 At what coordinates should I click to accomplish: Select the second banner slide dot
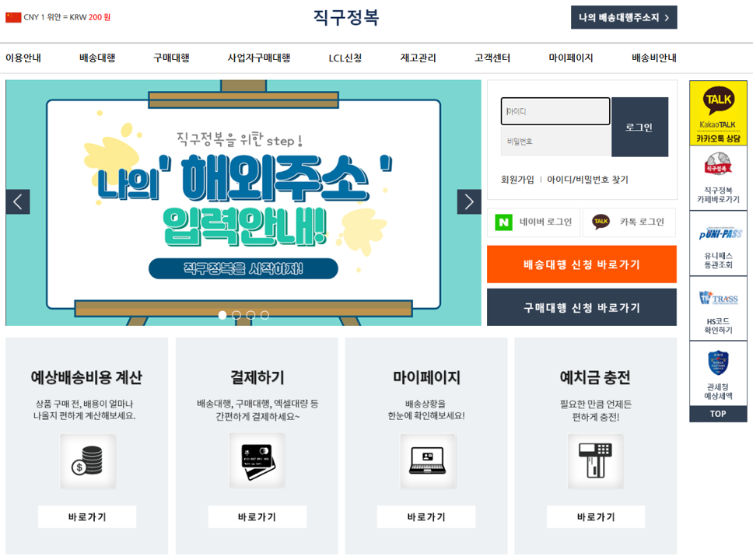[236, 315]
